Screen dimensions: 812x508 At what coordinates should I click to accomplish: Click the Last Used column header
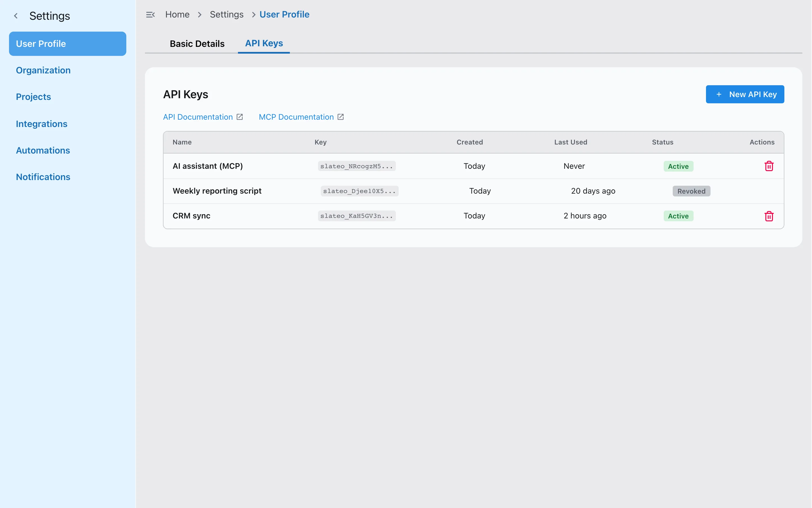[570, 142]
